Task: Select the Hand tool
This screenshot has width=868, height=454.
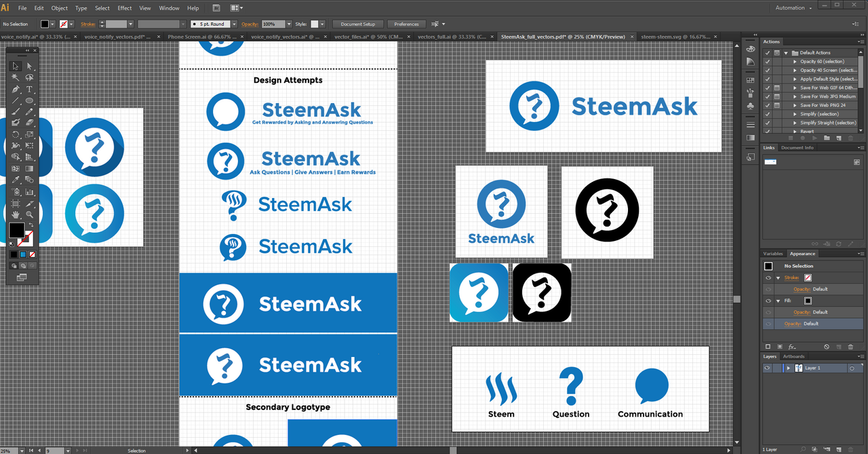Action: (x=14, y=214)
